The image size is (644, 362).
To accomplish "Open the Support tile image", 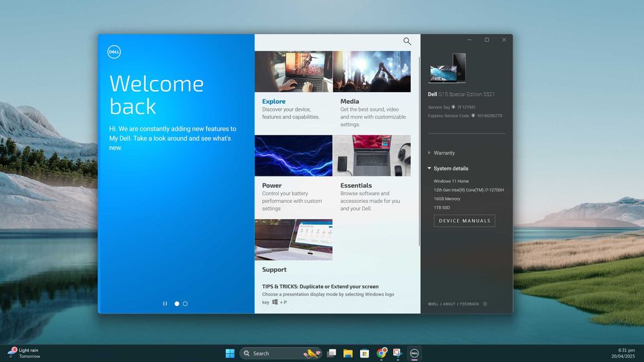I will 293,240.
